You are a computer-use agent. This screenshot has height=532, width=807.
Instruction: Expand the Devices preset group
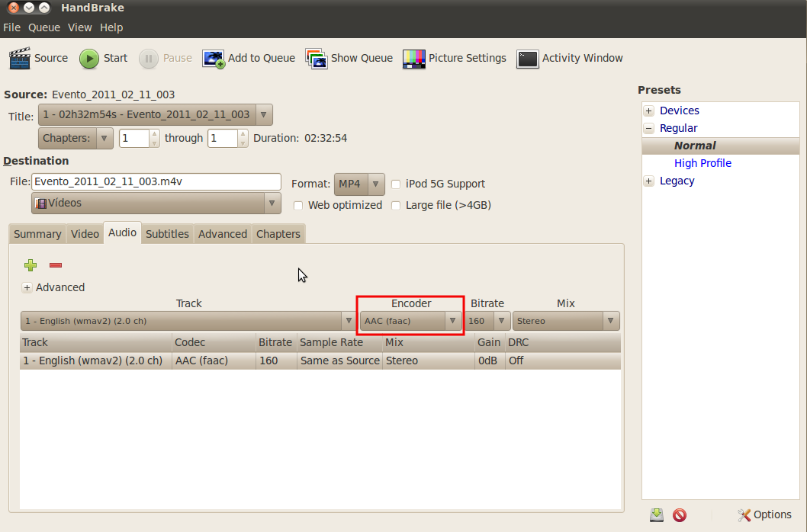pyautogui.click(x=649, y=111)
